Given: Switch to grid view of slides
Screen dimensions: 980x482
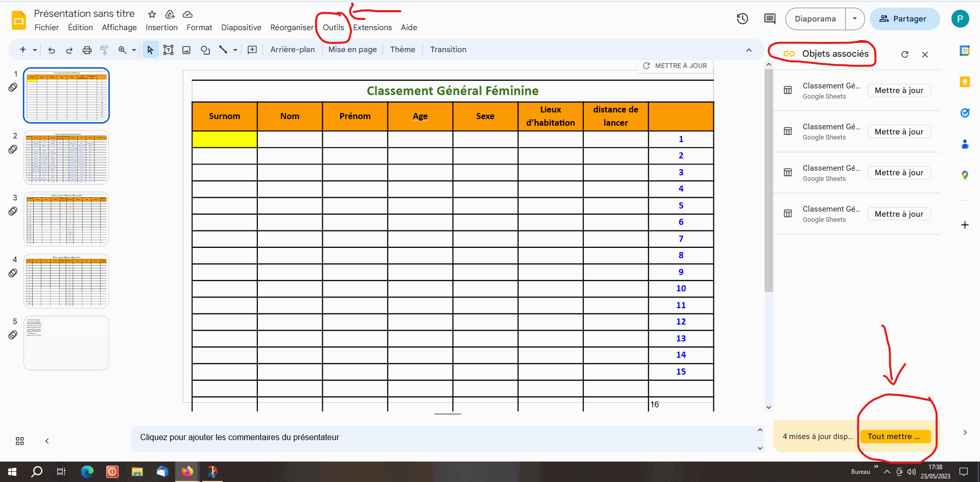Looking at the screenshot, I should tap(20, 441).
